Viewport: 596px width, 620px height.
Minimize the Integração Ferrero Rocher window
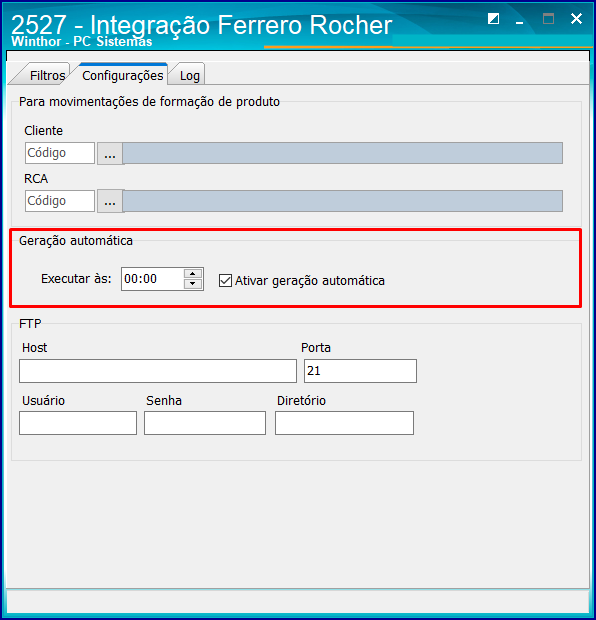[520, 21]
